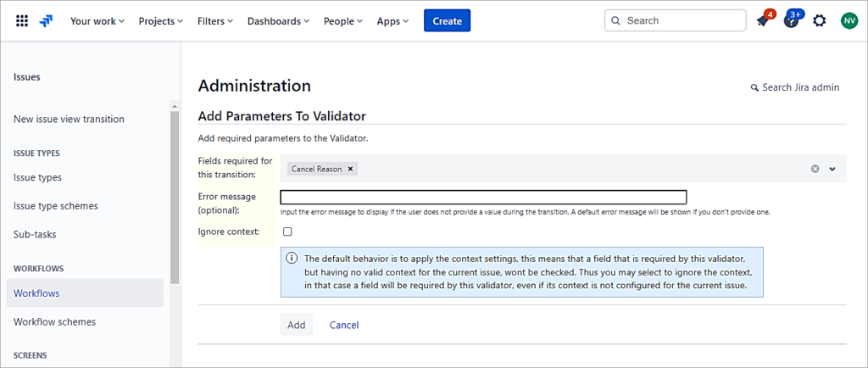Clear all selected fields with circle x

coord(815,169)
